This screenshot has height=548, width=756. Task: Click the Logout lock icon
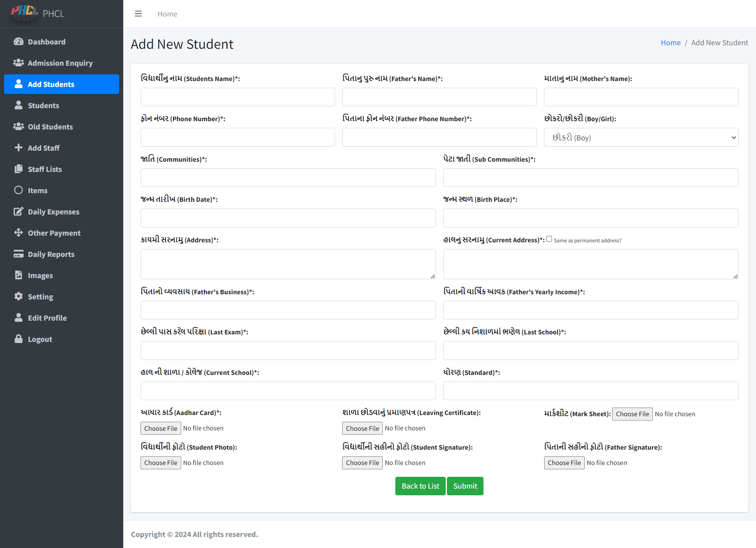click(19, 339)
